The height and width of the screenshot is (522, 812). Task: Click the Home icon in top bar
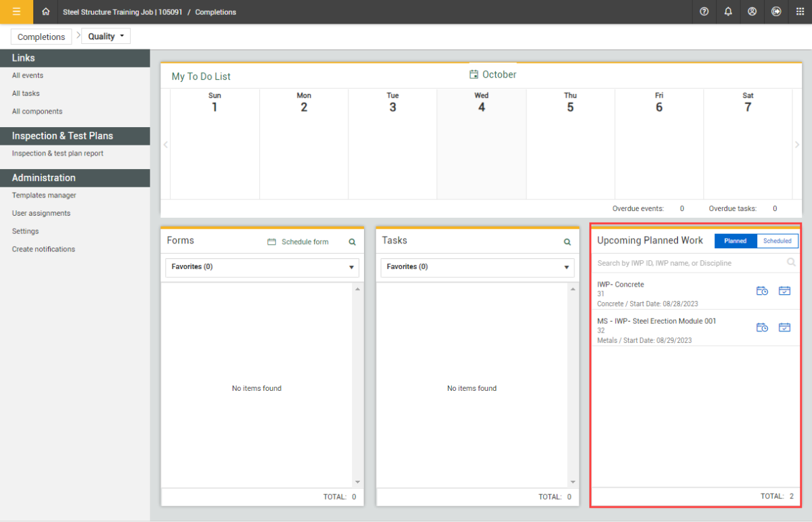click(x=46, y=11)
